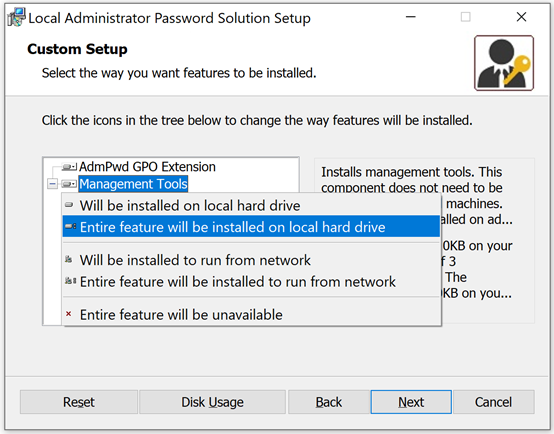Proceed with the Next button

pyautogui.click(x=411, y=402)
